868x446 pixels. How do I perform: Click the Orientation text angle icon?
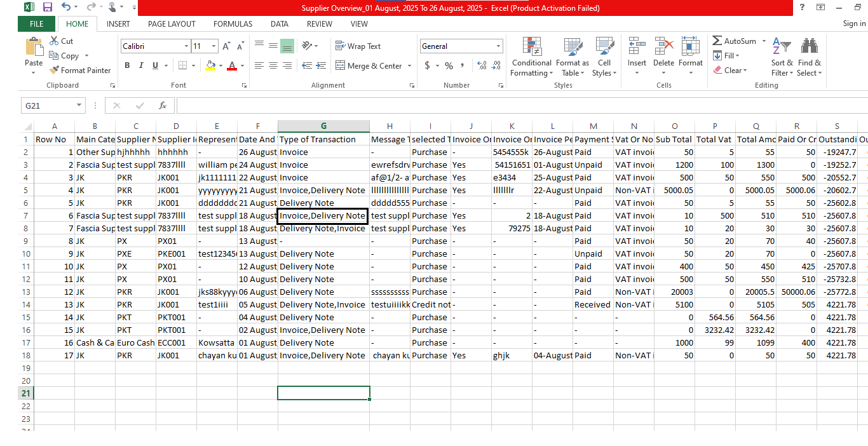[307, 46]
